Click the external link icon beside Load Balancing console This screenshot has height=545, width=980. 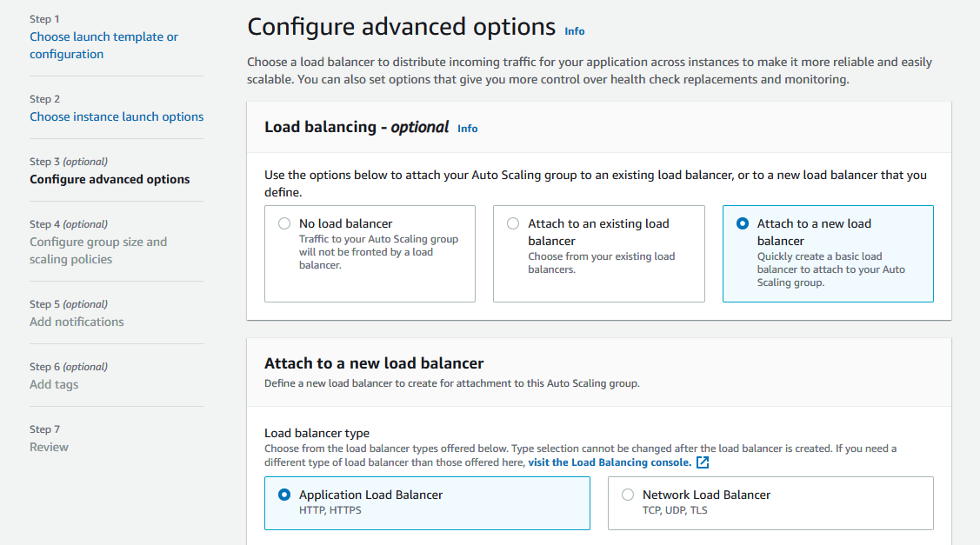click(x=703, y=462)
